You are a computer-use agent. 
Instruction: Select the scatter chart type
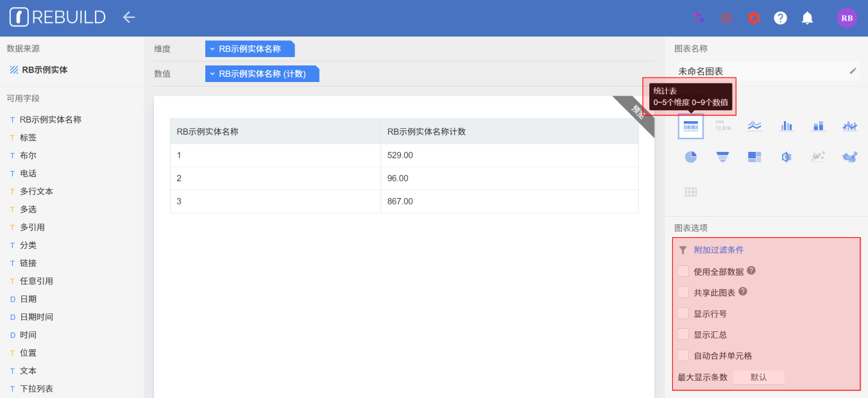point(818,157)
